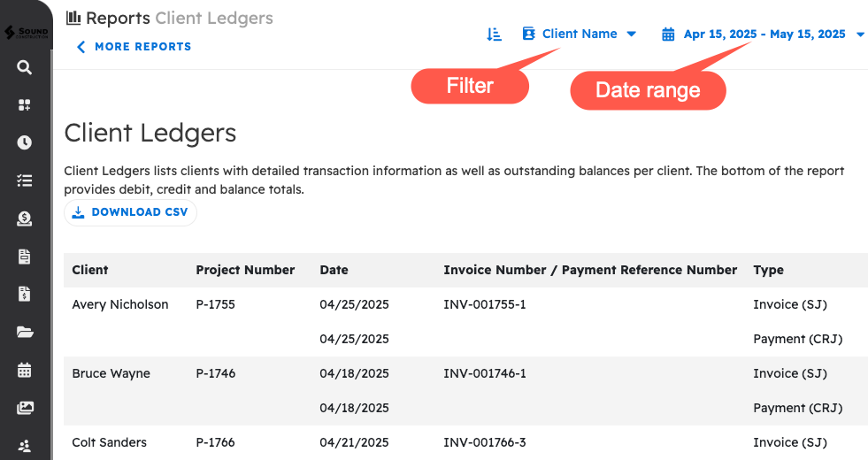Click the people icon at sidebar bottom

(x=25, y=445)
